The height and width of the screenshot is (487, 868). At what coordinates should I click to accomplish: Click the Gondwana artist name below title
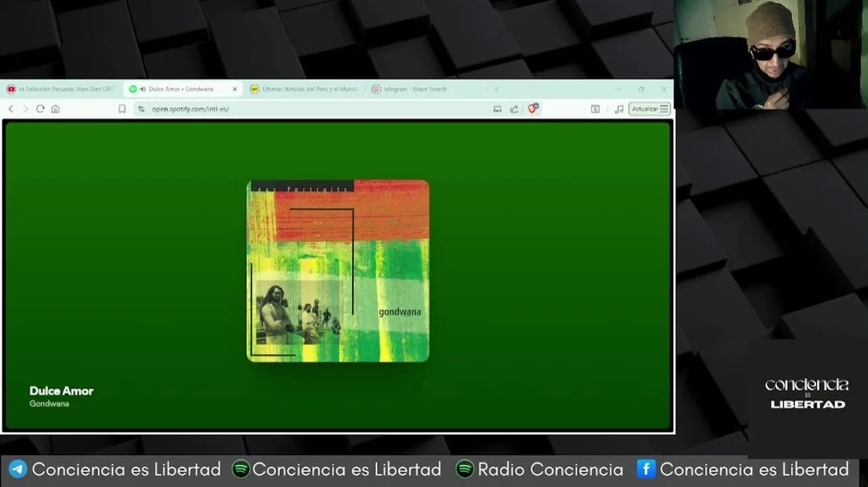49,404
